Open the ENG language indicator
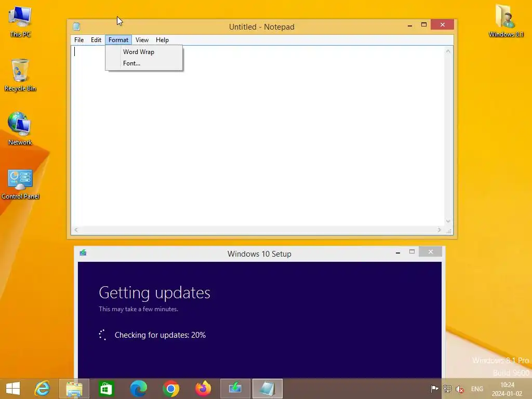The width and height of the screenshot is (532, 399). point(477,389)
